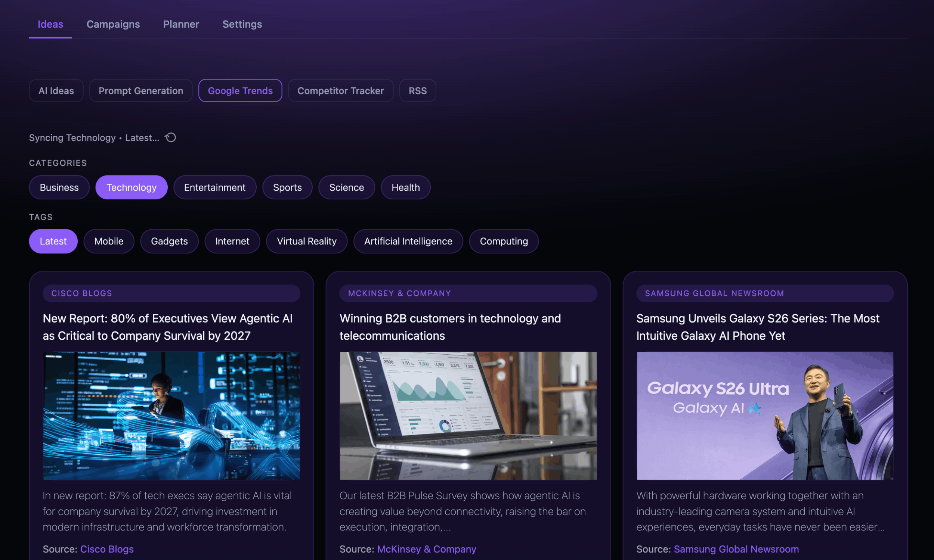Click the Samsung hardware summary text
The image size is (934, 560).
(760, 511)
